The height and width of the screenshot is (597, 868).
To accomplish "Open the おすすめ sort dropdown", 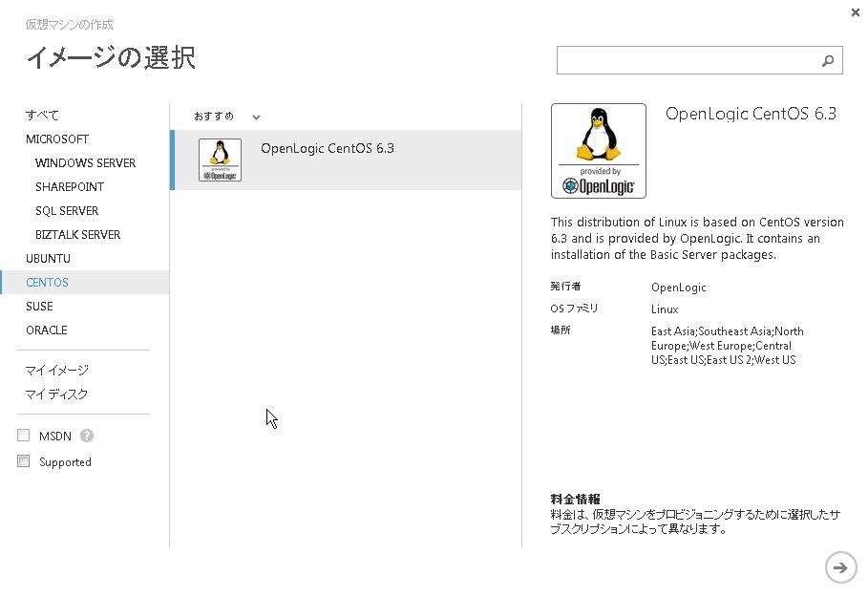I will click(227, 117).
